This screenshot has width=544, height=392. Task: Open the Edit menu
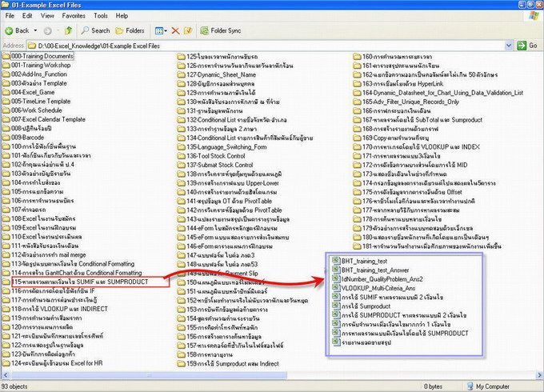(x=27, y=16)
